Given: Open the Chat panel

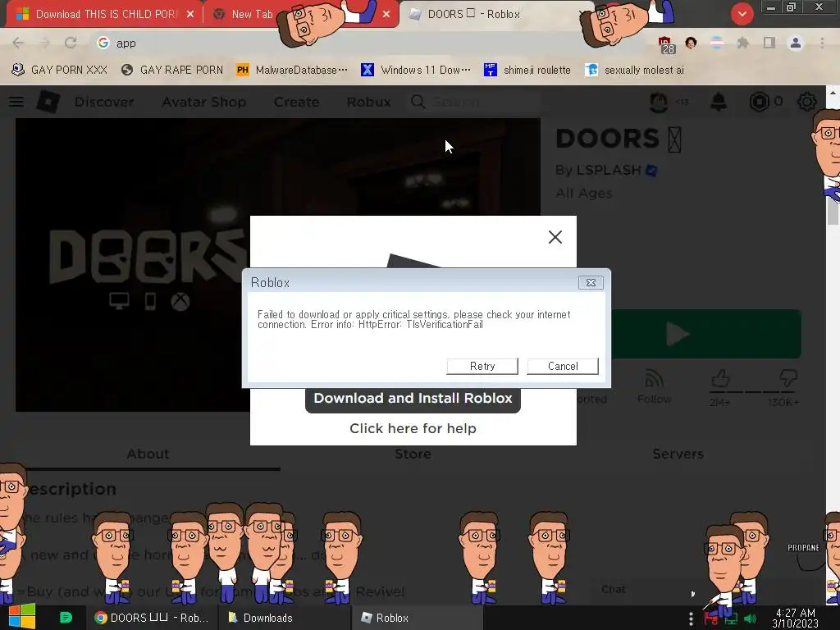Looking at the screenshot, I should click(x=614, y=589).
